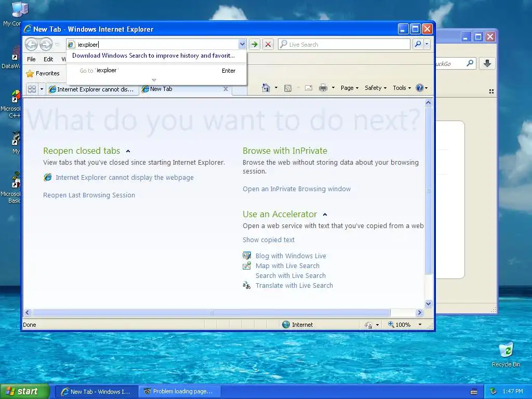The width and height of the screenshot is (532, 399).
Task: Close the New Tab tab
Action: (225, 89)
